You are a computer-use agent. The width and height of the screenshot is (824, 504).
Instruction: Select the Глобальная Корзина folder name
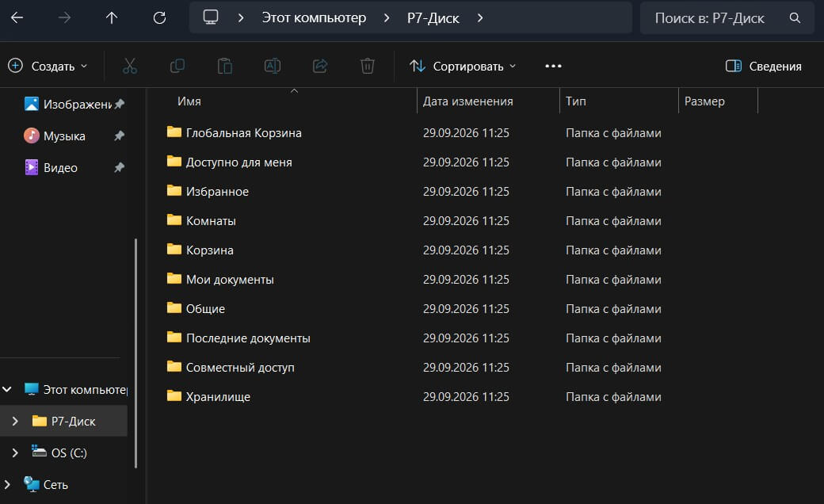[244, 133]
